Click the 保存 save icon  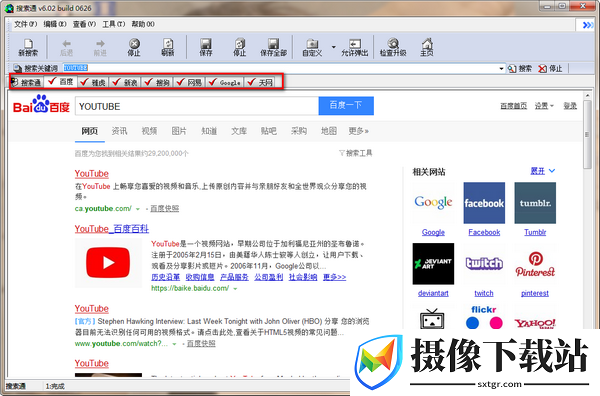tap(206, 47)
